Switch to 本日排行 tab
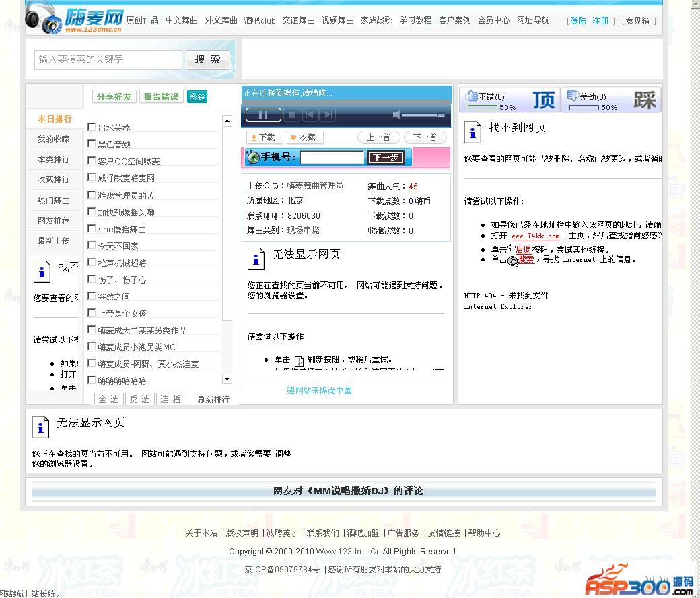Image resolution: width=700 pixels, height=598 pixels. [x=55, y=119]
